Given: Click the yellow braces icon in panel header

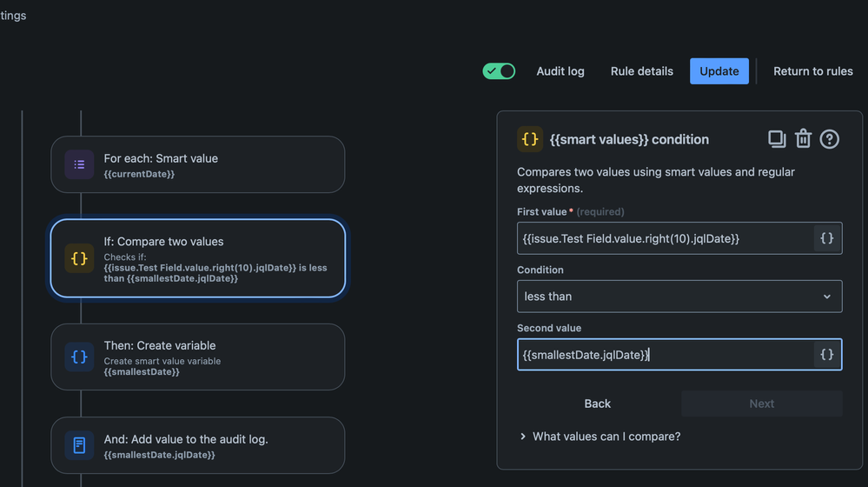Looking at the screenshot, I should click(x=530, y=139).
